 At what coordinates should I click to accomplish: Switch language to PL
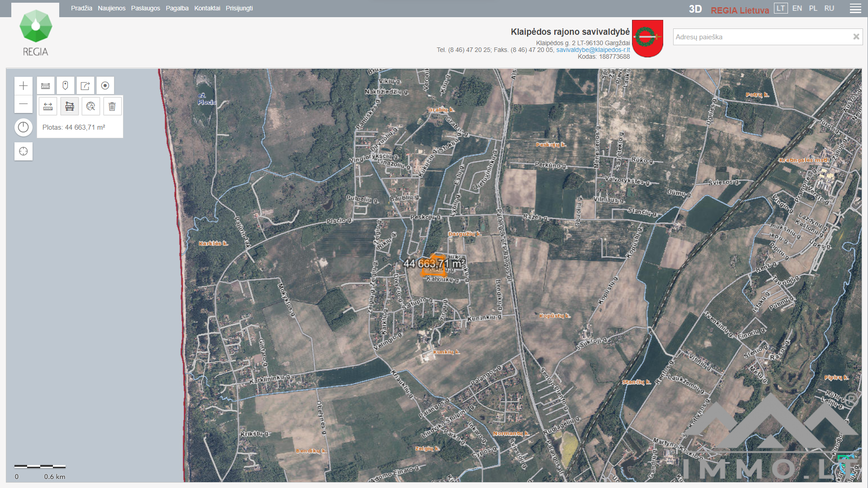click(x=813, y=8)
